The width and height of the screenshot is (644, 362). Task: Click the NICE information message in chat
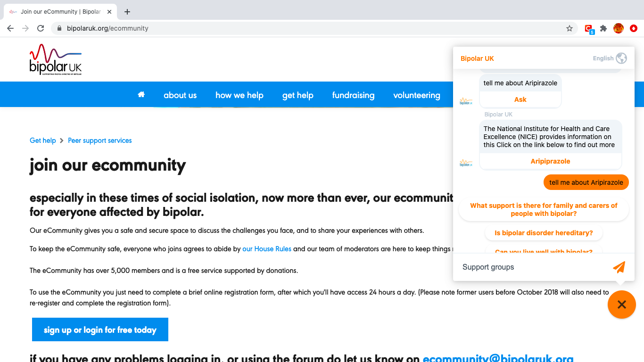551,137
